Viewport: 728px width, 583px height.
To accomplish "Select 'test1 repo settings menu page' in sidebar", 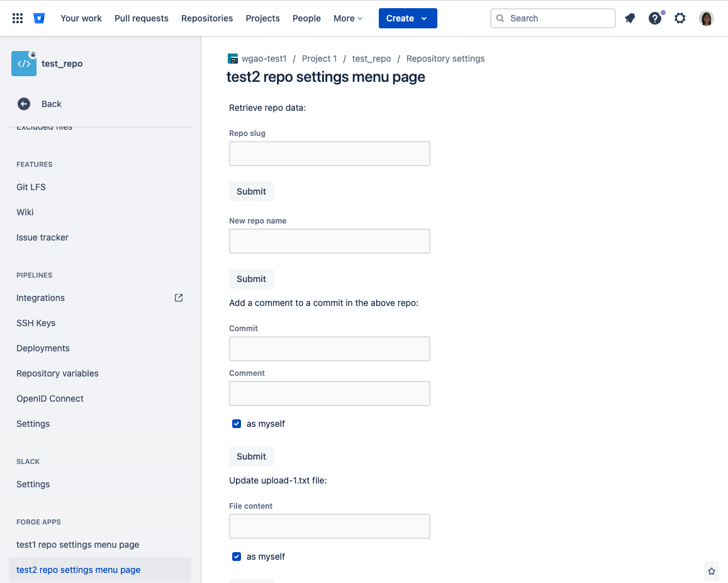I will click(77, 544).
